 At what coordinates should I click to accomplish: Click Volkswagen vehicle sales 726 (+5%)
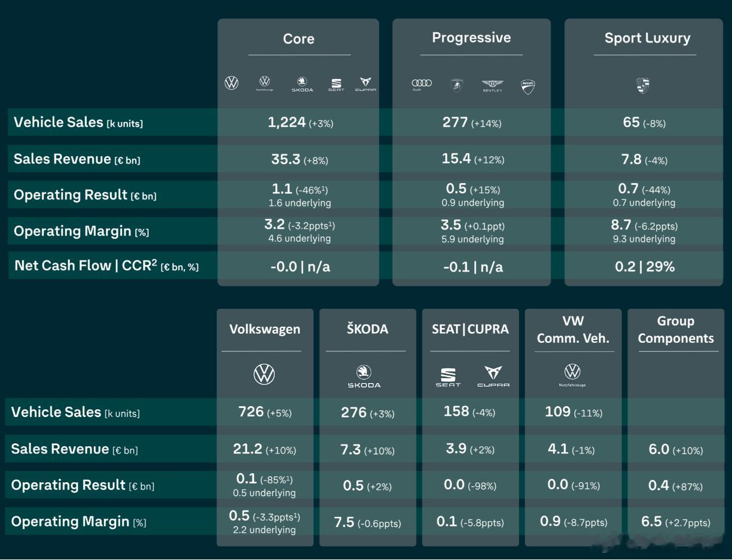(265, 412)
